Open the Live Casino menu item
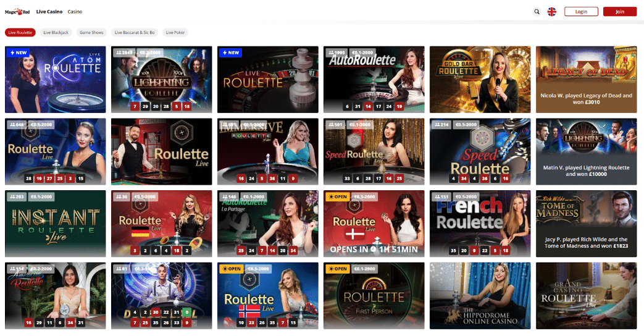The height and width of the screenshot is (336, 644). tap(49, 12)
